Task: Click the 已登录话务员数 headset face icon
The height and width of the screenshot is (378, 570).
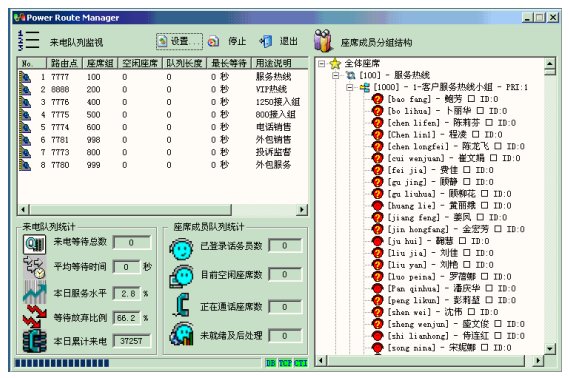Action: (x=181, y=249)
